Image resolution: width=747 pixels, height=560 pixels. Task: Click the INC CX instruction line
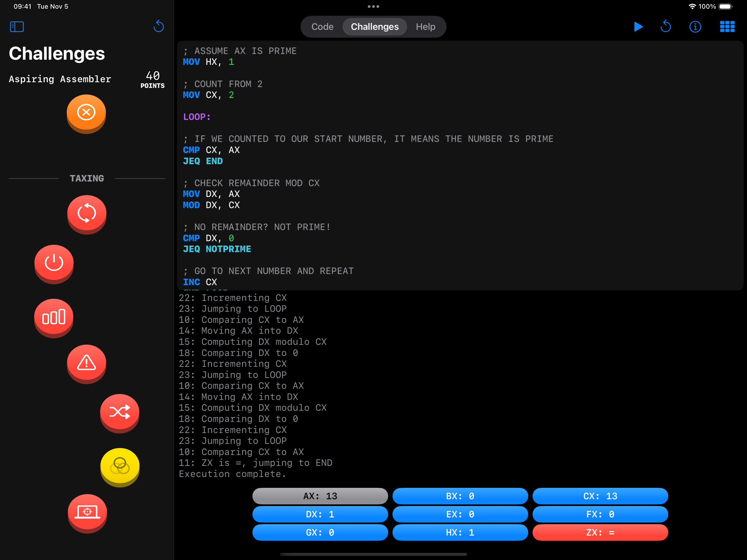(x=200, y=282)
